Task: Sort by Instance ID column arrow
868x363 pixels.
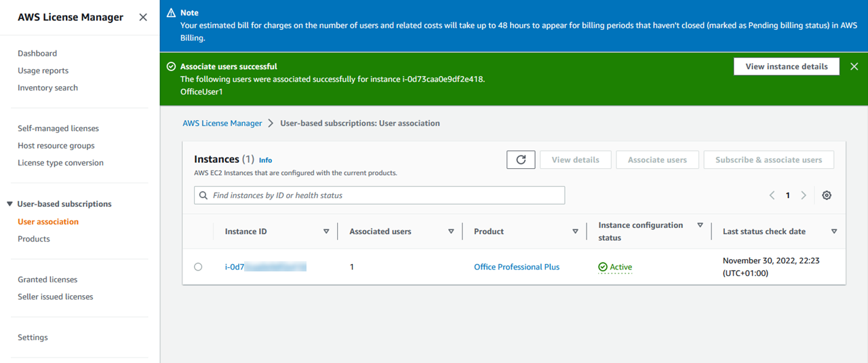Action: tap(326, 231)
